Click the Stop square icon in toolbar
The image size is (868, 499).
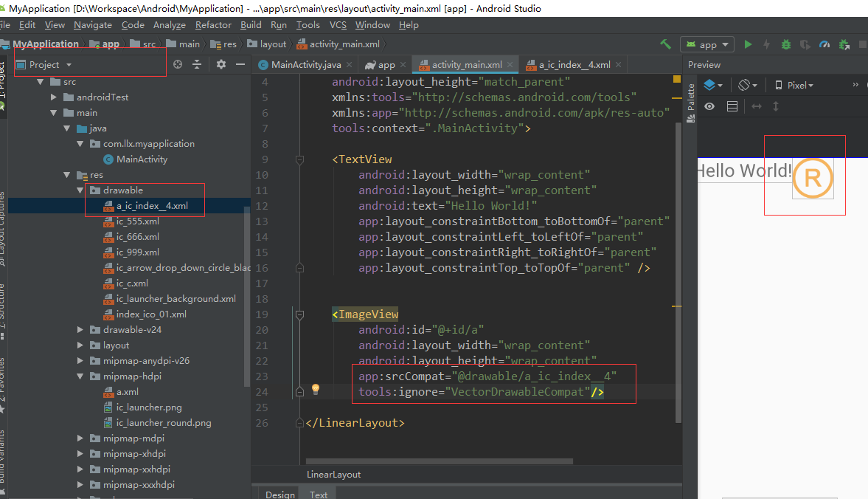862,44
